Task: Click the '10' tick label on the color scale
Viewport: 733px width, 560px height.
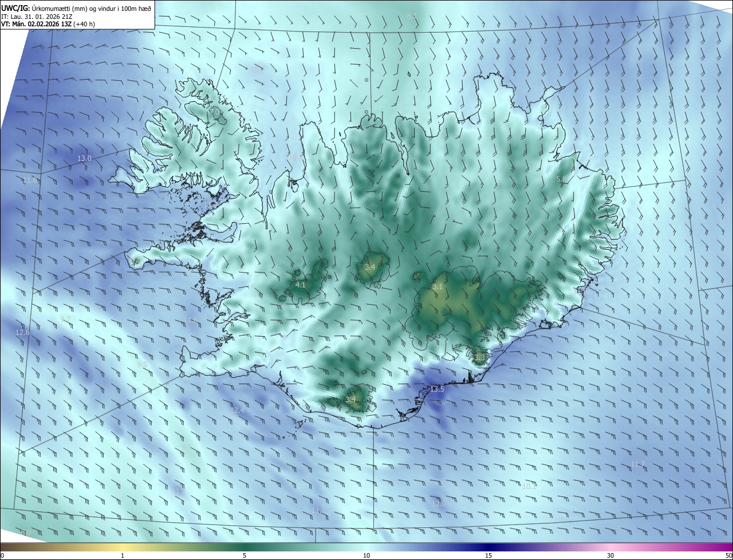Action: pos(366,556)
